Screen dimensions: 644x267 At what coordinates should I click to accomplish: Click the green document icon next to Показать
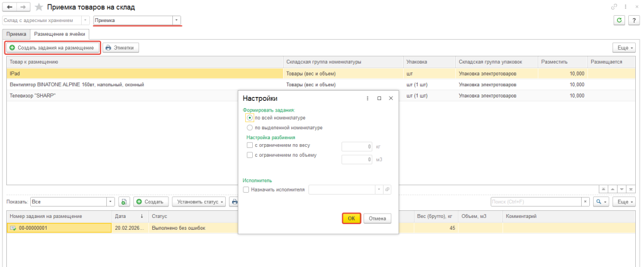[124, 202]
